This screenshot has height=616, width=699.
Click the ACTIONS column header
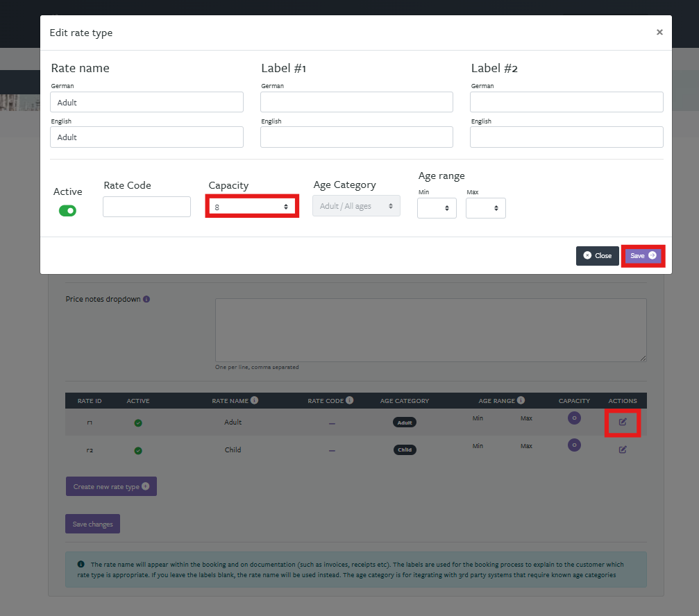(x=623, y=401)
